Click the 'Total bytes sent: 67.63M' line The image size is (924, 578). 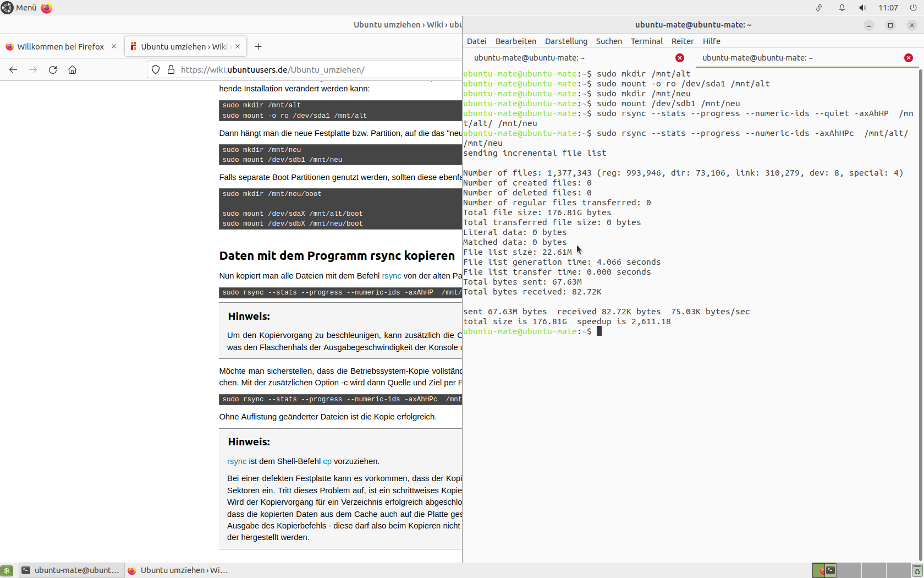click(522, 282)
